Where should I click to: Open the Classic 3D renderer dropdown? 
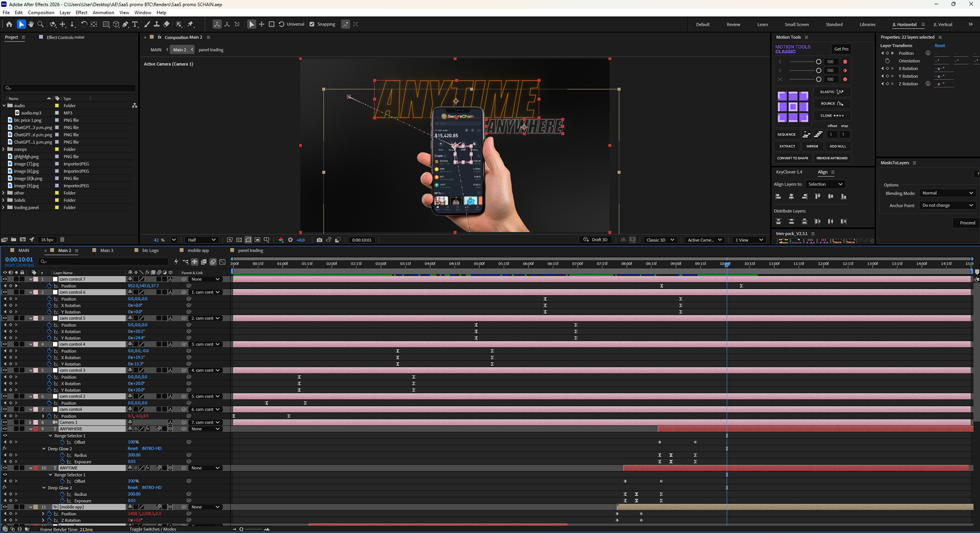click(660, 240)
